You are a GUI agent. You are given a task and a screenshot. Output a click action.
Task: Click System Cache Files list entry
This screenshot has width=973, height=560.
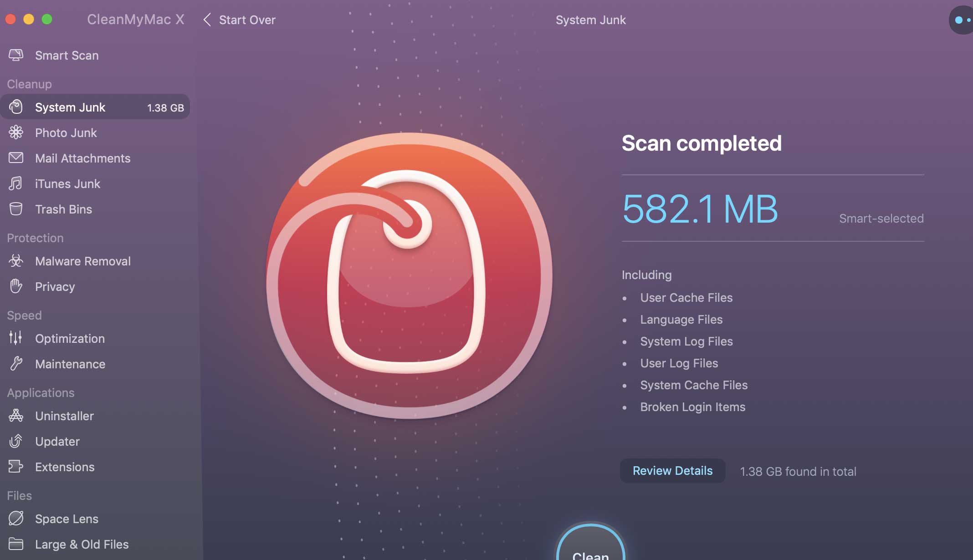(x=694, y=385)
